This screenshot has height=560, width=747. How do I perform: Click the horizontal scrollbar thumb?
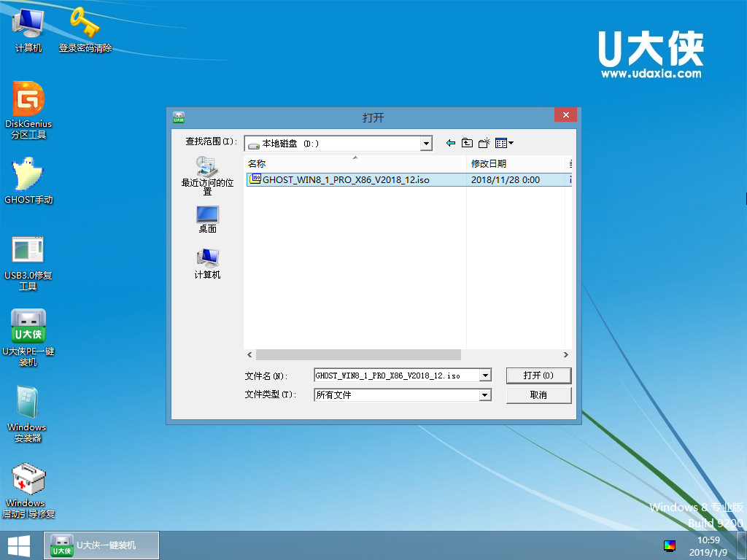click(358, 355)
